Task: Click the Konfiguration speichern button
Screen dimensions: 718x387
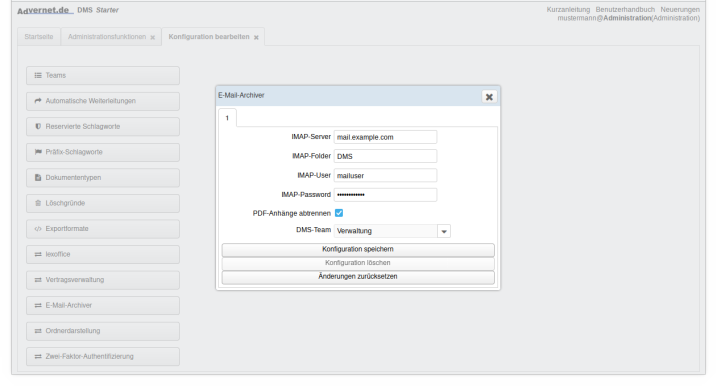Action: coord(358,250)
